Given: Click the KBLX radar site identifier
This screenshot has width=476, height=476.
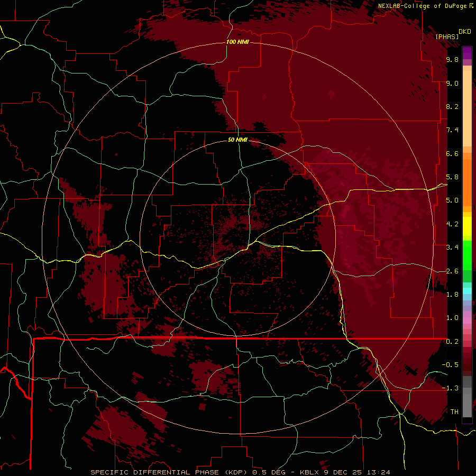Looking at the screenshot, I should [x=310, y=472].
